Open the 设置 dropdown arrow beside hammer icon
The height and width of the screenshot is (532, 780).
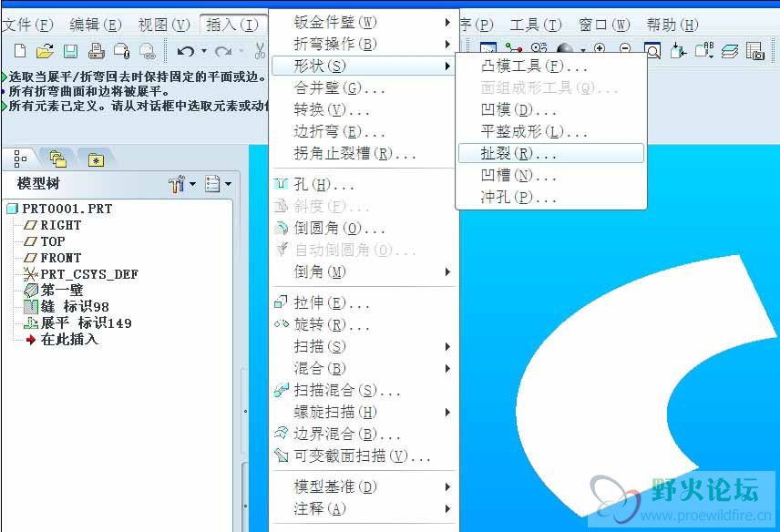191,183
